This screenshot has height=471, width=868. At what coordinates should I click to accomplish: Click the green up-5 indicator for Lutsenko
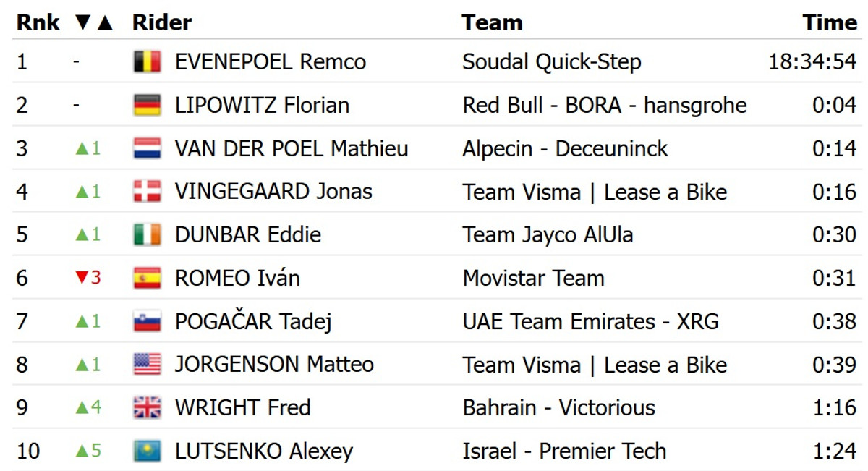point(88,451)
